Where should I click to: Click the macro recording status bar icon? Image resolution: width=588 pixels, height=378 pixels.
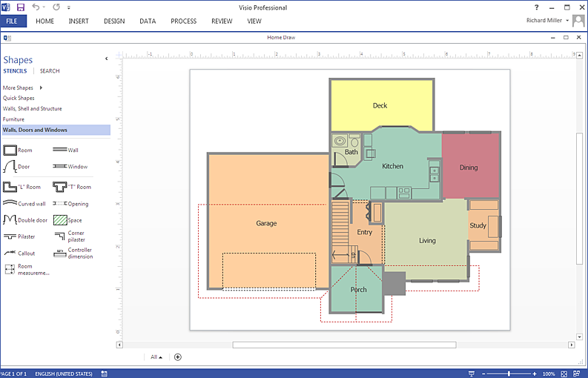(x=105, y=374)
